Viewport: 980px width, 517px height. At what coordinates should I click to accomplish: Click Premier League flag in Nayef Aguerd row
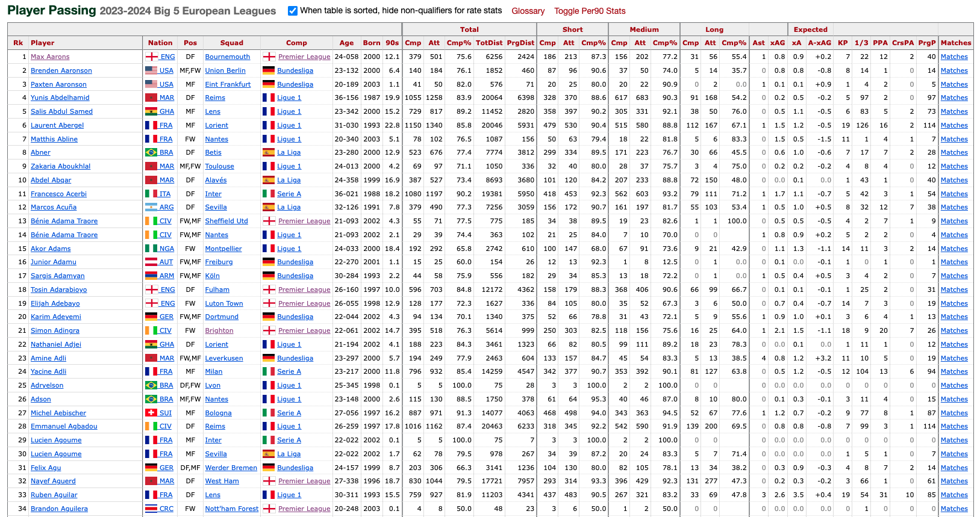tap(269, 481)
